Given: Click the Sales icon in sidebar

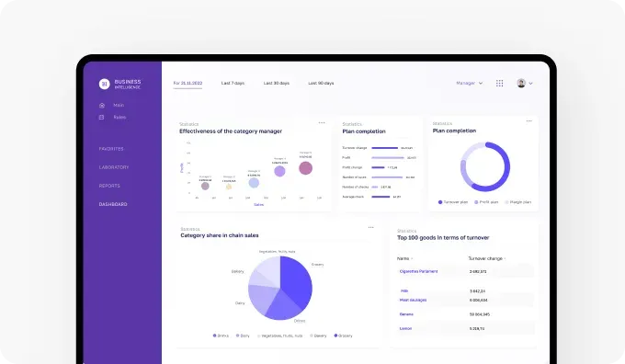Looking at the screenshot, I should [101, 118].
